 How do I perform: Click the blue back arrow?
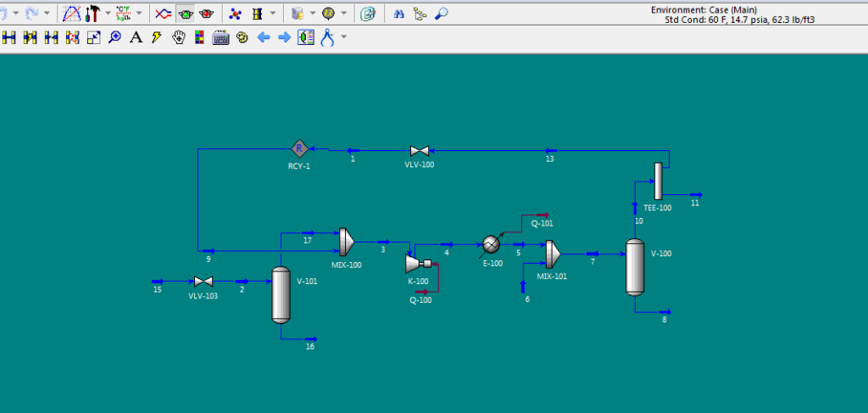tap(264, 37)
